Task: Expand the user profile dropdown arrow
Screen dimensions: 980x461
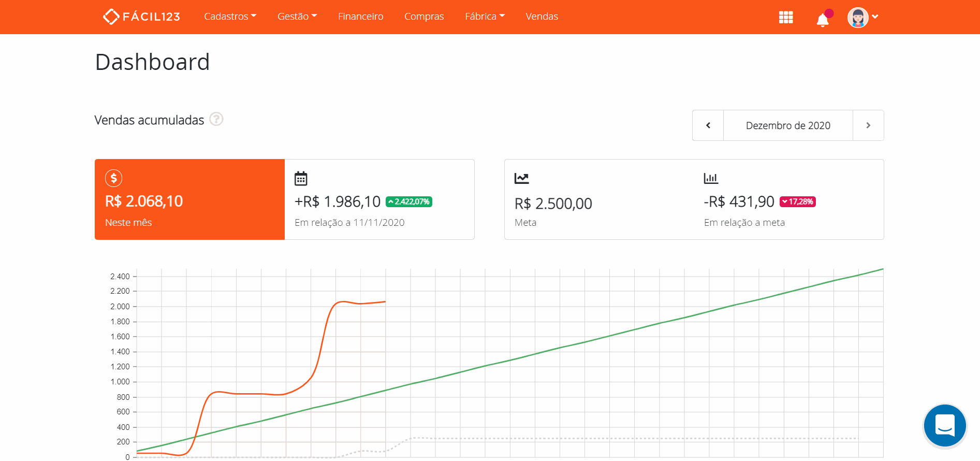Action: coord(875,17)
